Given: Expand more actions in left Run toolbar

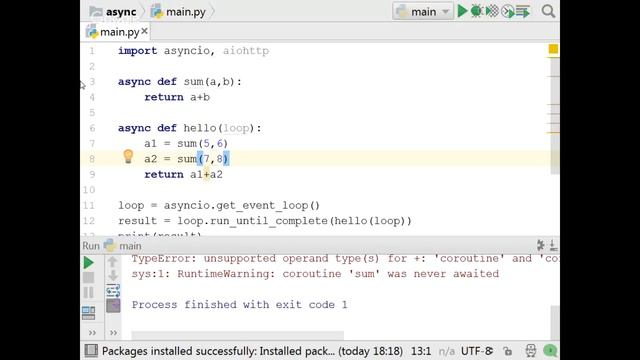Looking at the screenshot, I should (92, 333).
